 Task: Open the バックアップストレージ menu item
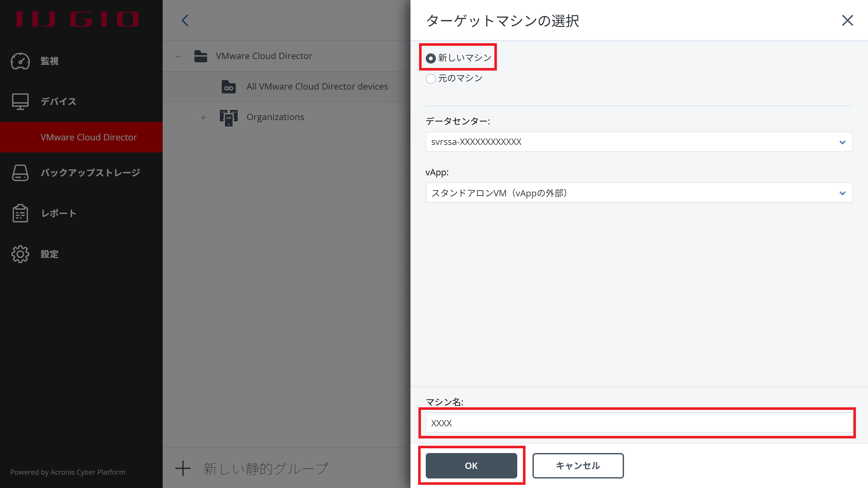pyautogui.click(x=90, y=173)
